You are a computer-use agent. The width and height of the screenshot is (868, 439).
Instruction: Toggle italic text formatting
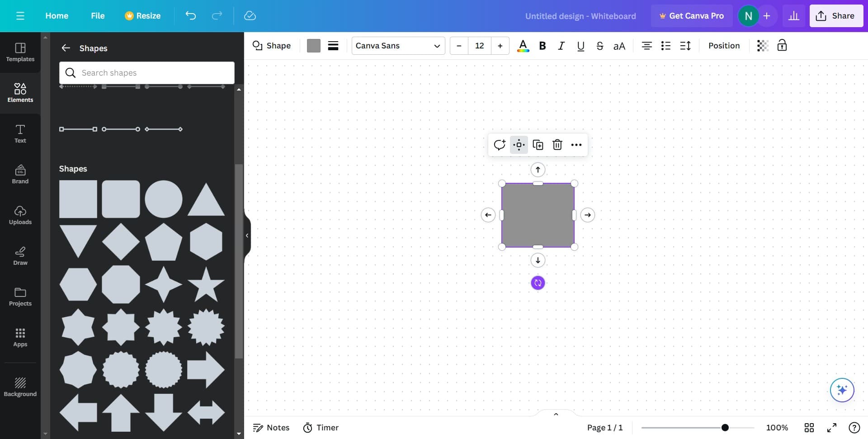point(561,46)
